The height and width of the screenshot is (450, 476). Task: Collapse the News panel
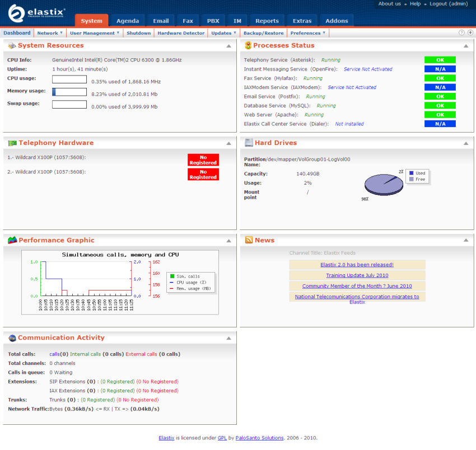tap(466, 241)
